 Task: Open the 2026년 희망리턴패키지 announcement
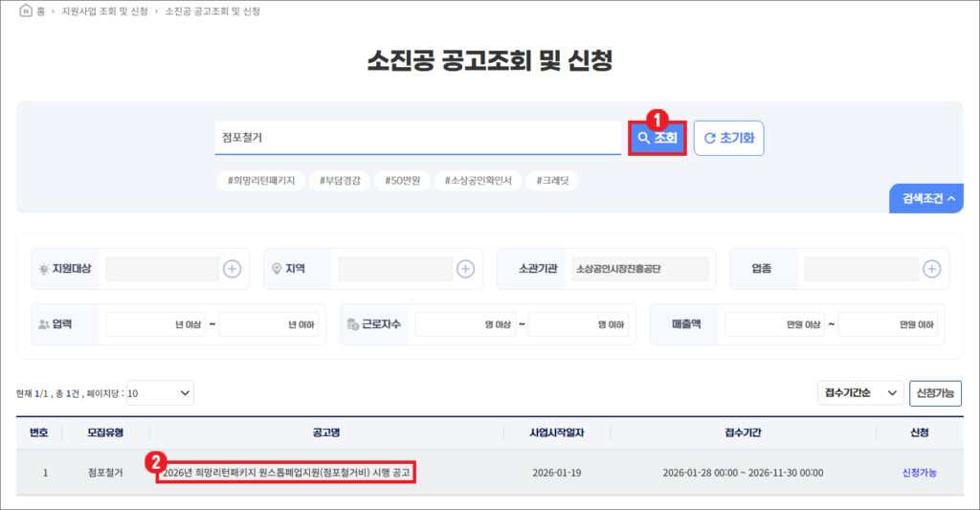point(287,473)
